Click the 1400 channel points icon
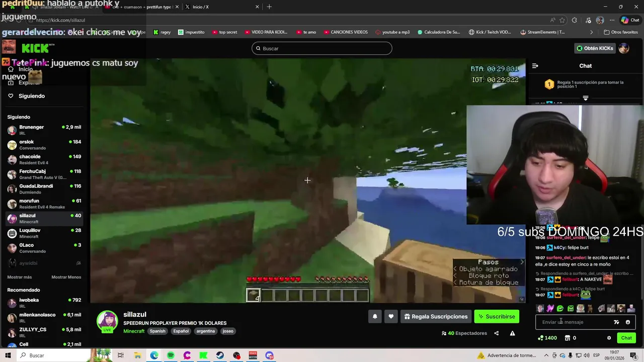The image size is (644, 362). (547, 338)
